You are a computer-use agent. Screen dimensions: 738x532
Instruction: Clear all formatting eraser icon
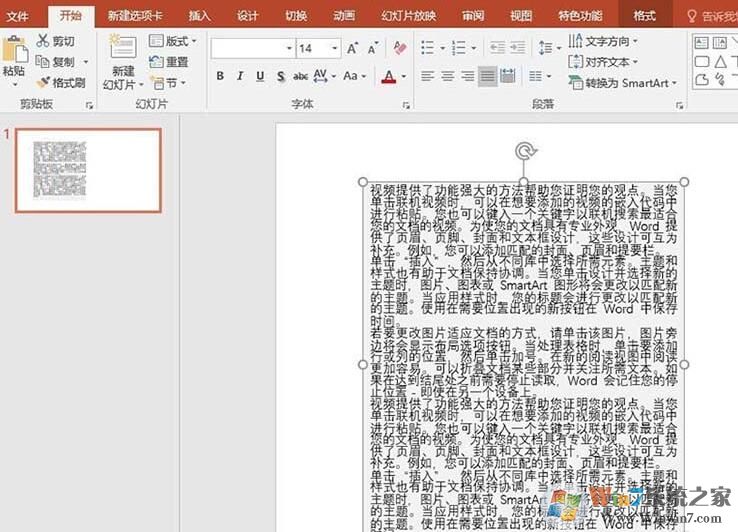[400, 48]
